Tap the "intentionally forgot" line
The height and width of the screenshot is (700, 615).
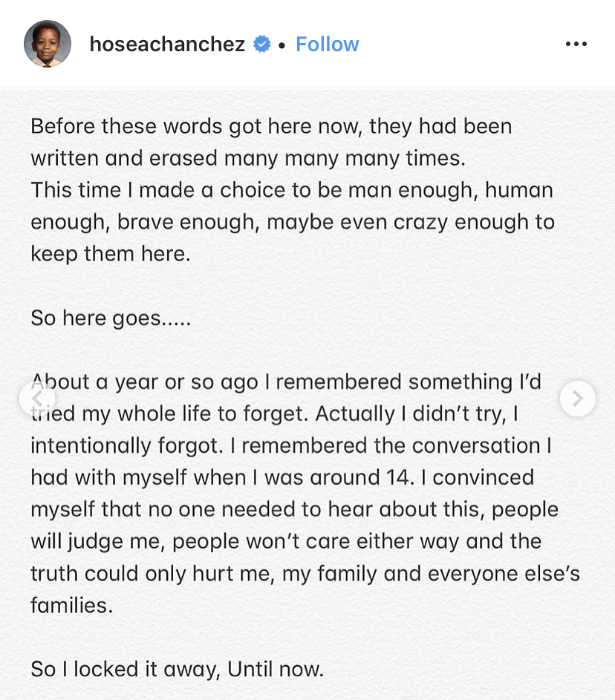click(x=290, y=445)
